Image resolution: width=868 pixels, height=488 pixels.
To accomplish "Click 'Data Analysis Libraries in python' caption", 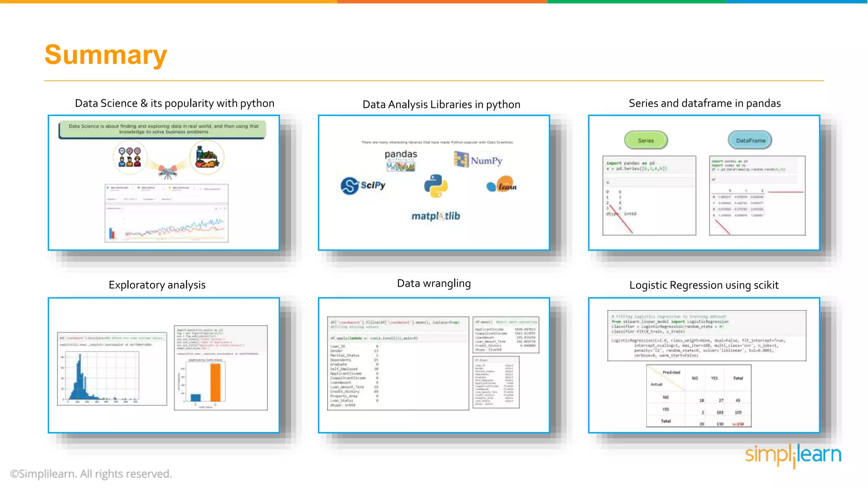I will pos(441,105).
